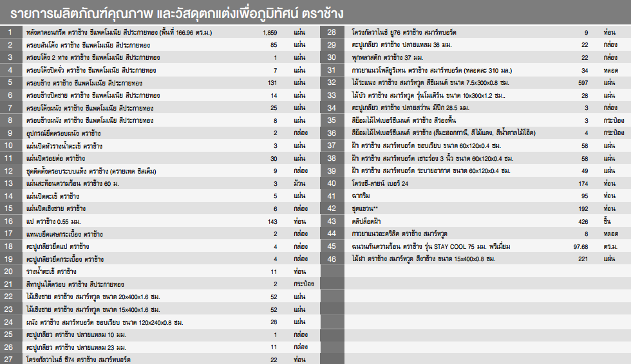Click item ไม้เชิงชาย ขนาด 15x400x1.6 ซม.

pos(93,309)
